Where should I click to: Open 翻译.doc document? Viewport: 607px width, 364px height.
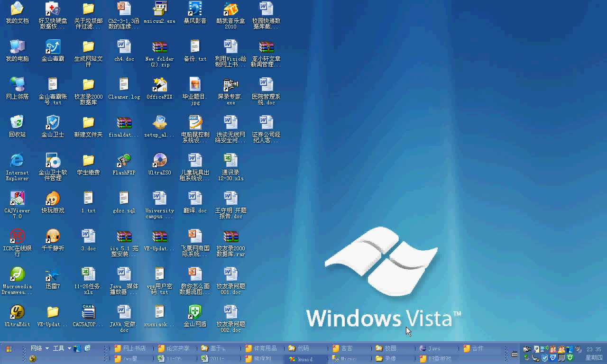(x=195, y=203)
